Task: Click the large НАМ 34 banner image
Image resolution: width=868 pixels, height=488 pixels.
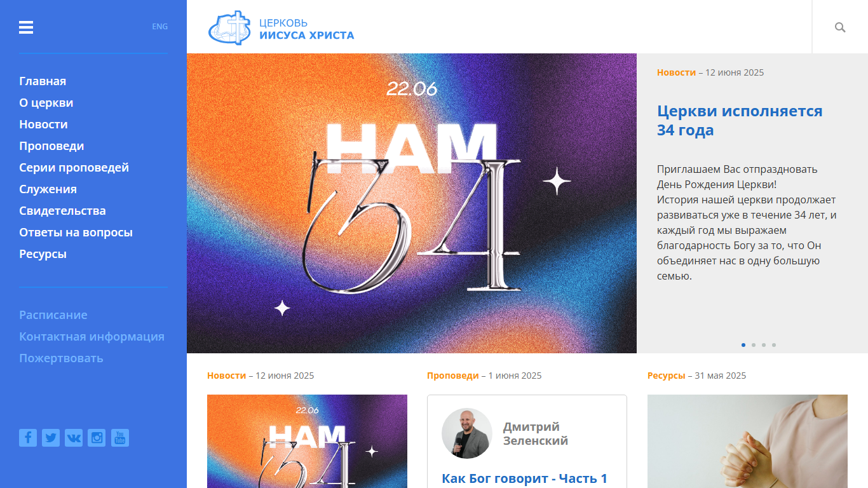Action: pos(412,203)
